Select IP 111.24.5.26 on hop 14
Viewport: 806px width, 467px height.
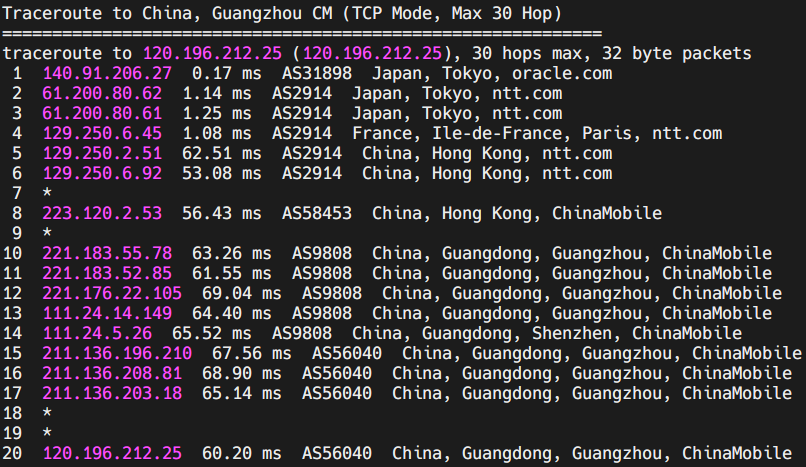click(x=97, y=334)
